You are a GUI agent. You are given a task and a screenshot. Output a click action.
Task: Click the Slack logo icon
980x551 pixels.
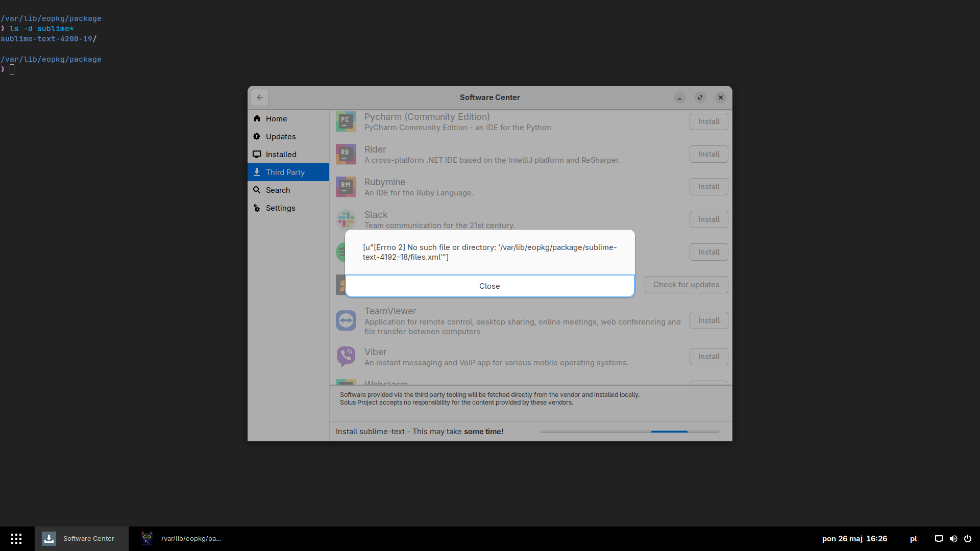coord(346,220)
